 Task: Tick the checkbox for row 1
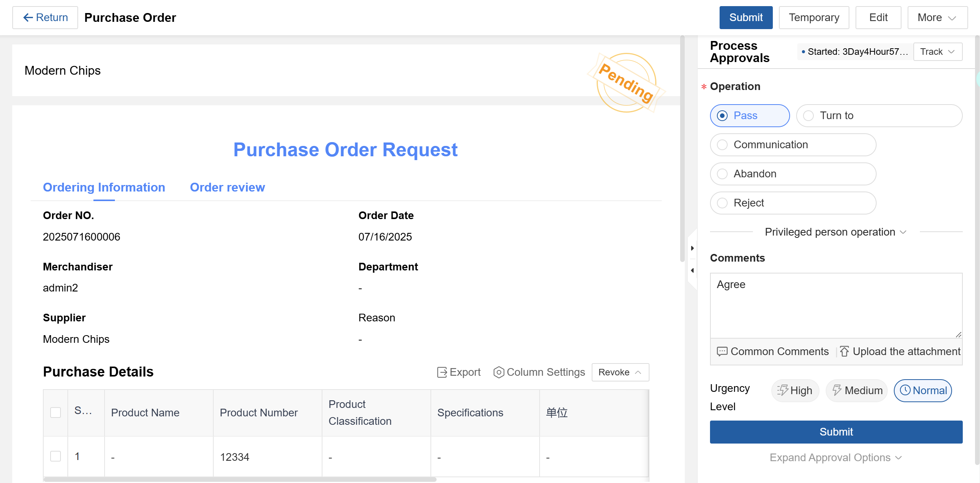56,456
